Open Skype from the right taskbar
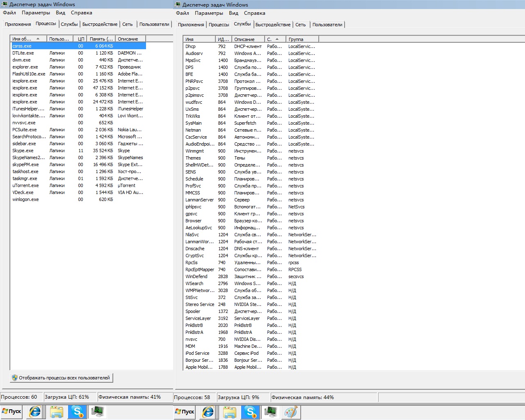The image size is (525, 420). click(x=251, y=412)
